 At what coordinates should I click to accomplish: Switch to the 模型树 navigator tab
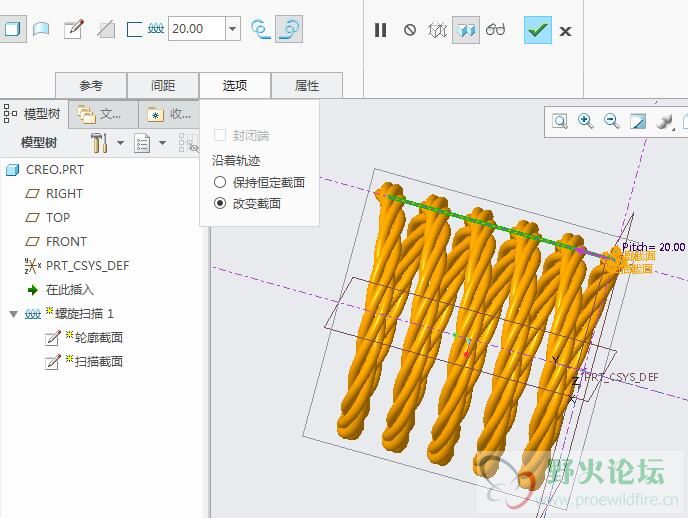(33, 114)
